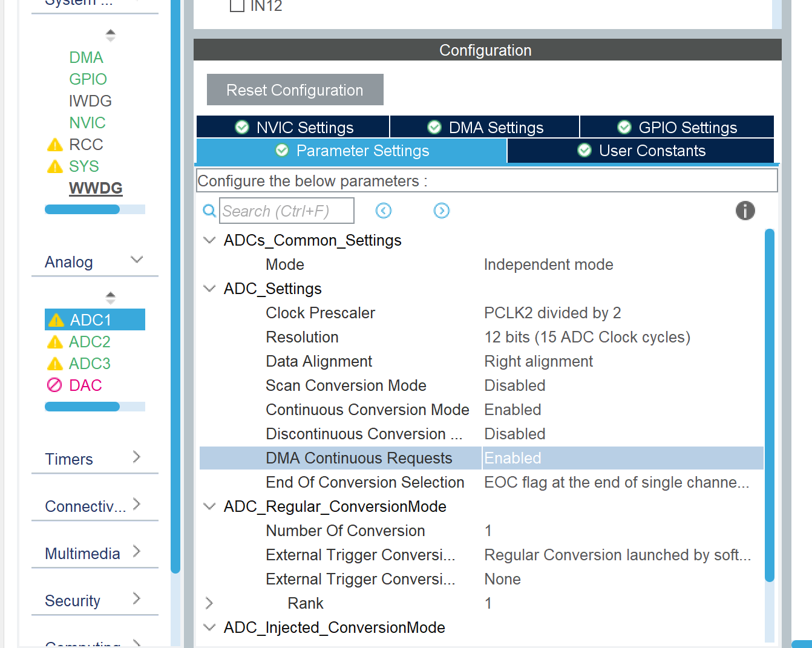
Task: Open the GPIO Settings tab
Action: pyautogui.click(x=677, y=127)
